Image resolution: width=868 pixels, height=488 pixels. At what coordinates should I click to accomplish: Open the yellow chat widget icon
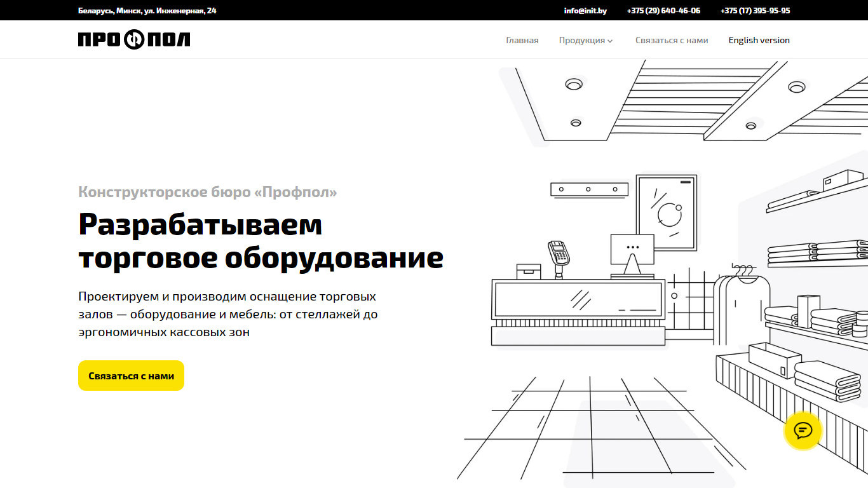803,431
